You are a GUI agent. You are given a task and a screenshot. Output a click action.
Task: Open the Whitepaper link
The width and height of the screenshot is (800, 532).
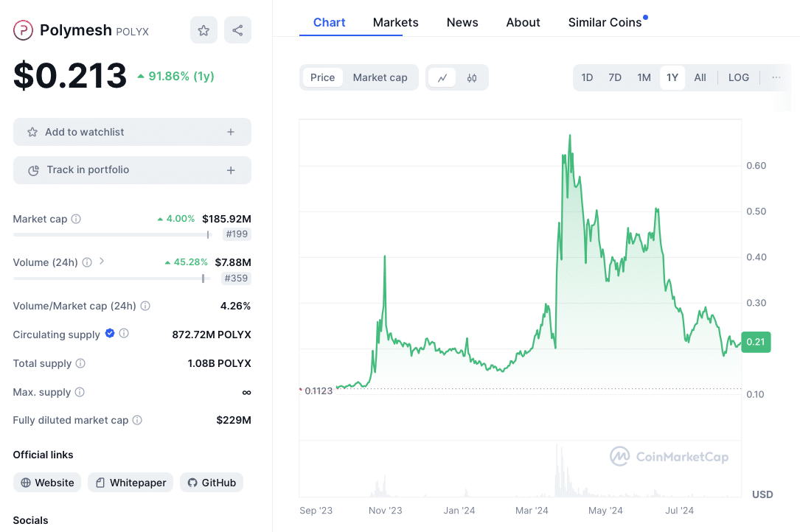[131, 483]
